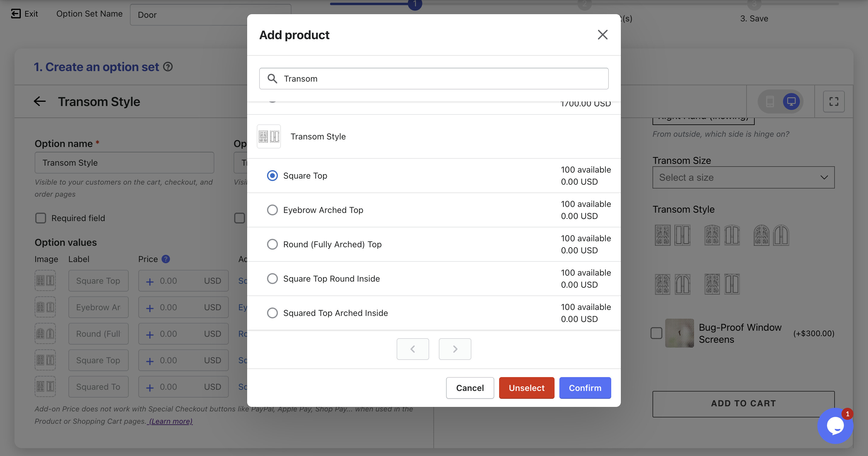Open the Transom Style product thumbnail
868x456 pixels.
click(x=269, y=136)
